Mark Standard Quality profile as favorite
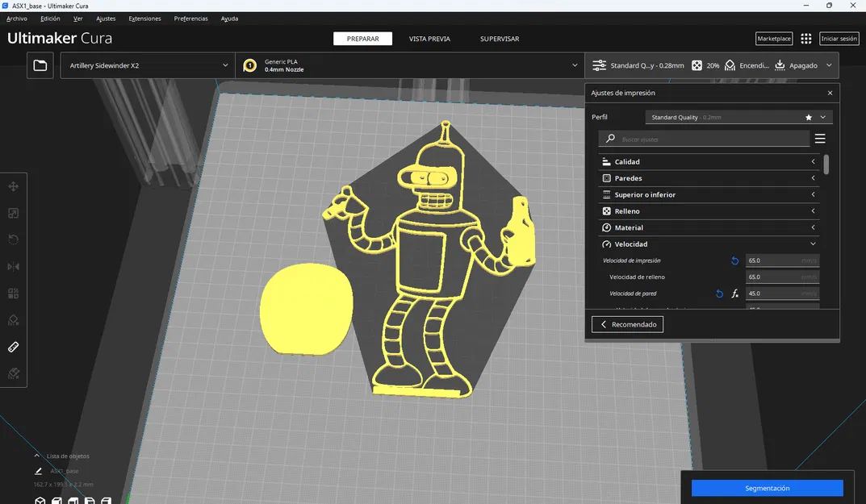The width and height of the screenshot is (866, 504). coord(808,116)
